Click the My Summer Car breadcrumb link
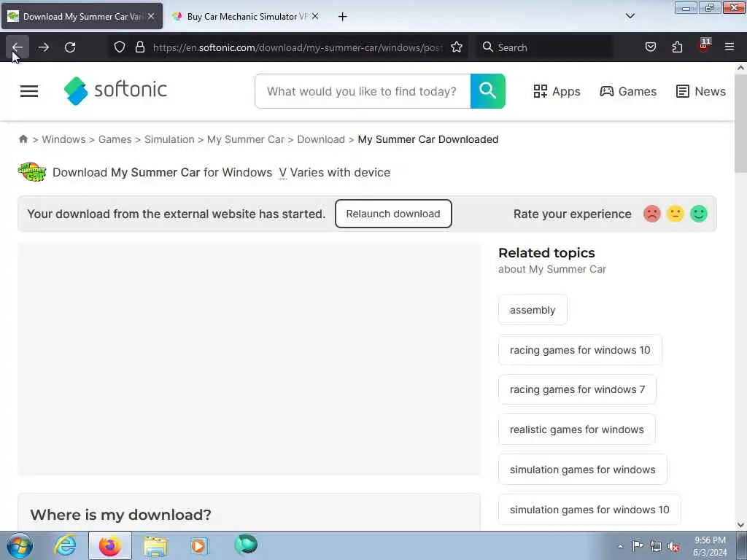The height and width of the screenshot is (560, 747). 245,139
